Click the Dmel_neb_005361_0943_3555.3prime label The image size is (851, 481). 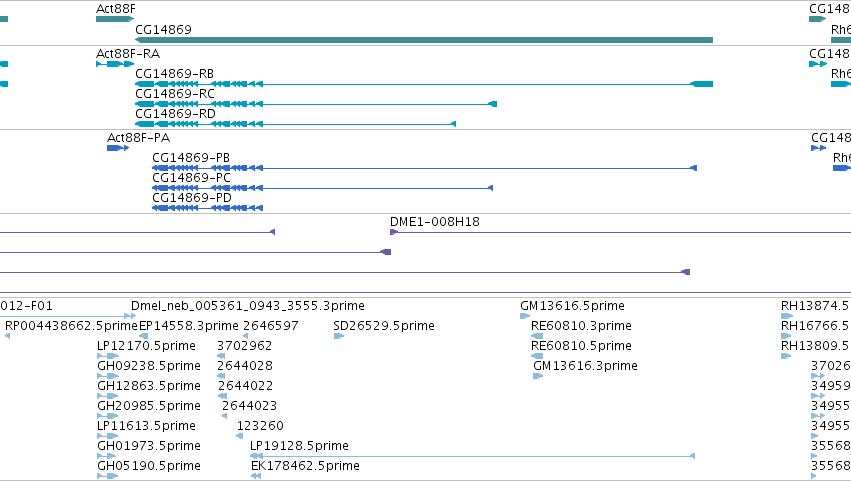(x=247, y=306)
